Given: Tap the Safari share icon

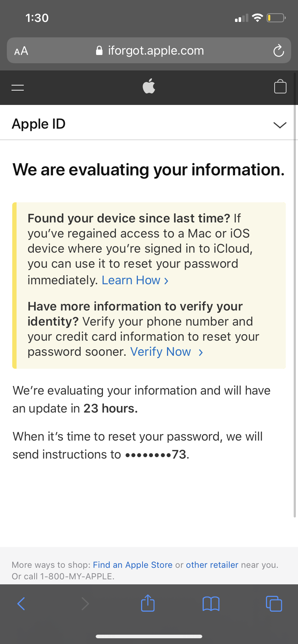Looking at the screenshot, I should (x=148, y=603).
